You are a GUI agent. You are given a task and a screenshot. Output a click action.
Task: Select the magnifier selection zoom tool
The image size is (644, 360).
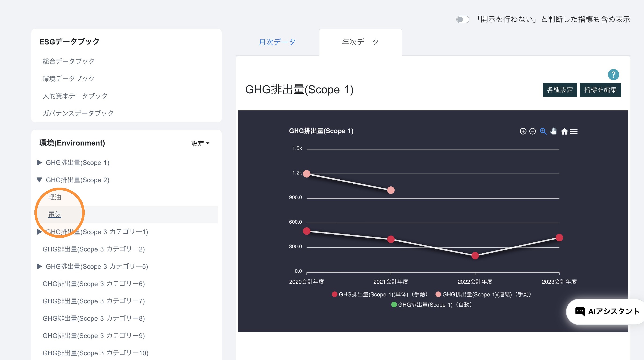[543, 131]
